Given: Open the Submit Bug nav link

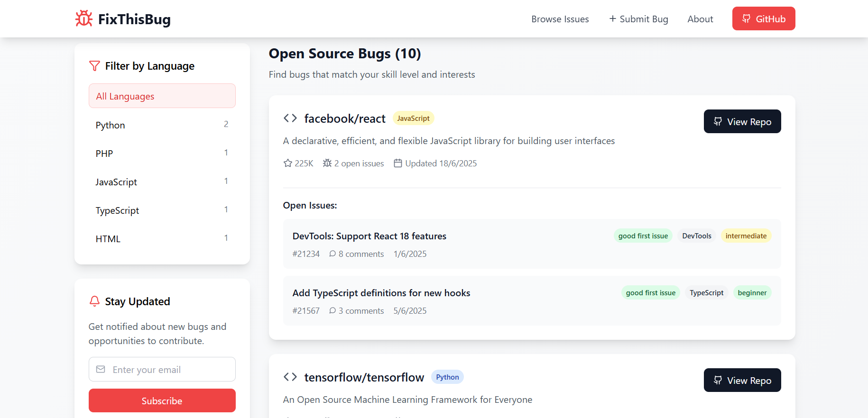Looking at the screenshot, I should (x=638, y=19).
